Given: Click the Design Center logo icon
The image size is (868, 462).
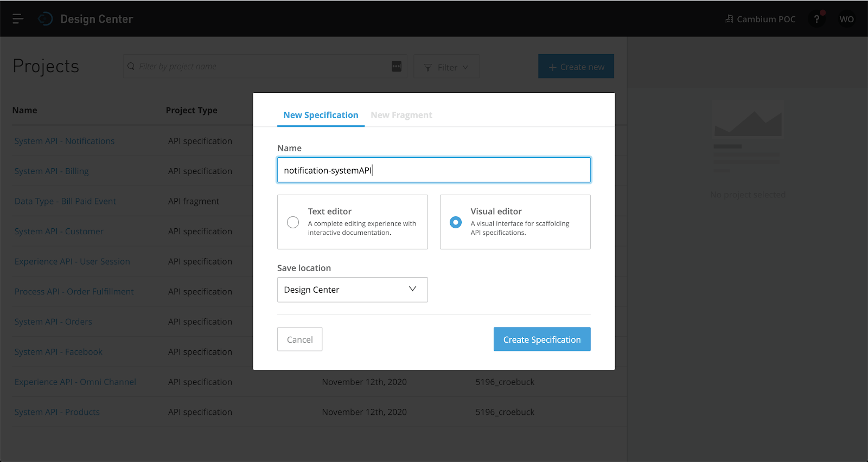Looking at the screenshot, I should tap(46, 19).
